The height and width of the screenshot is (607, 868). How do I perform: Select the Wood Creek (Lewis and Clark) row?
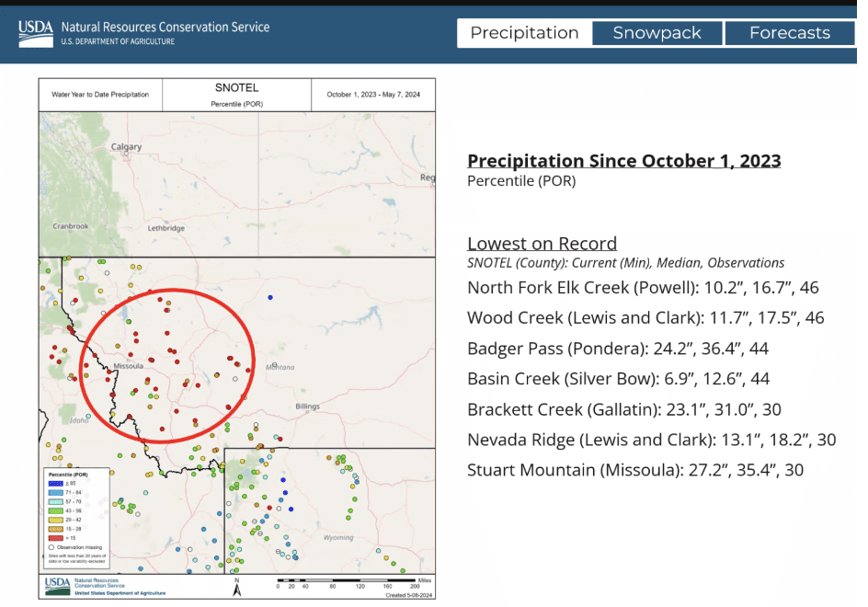pyautogui.click(x=645, y=318)
